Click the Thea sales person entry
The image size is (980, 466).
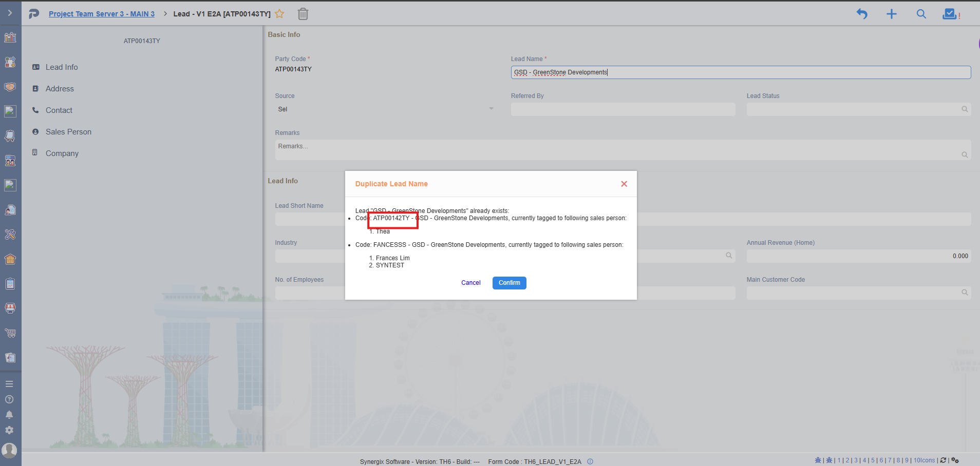click(383, 231)
